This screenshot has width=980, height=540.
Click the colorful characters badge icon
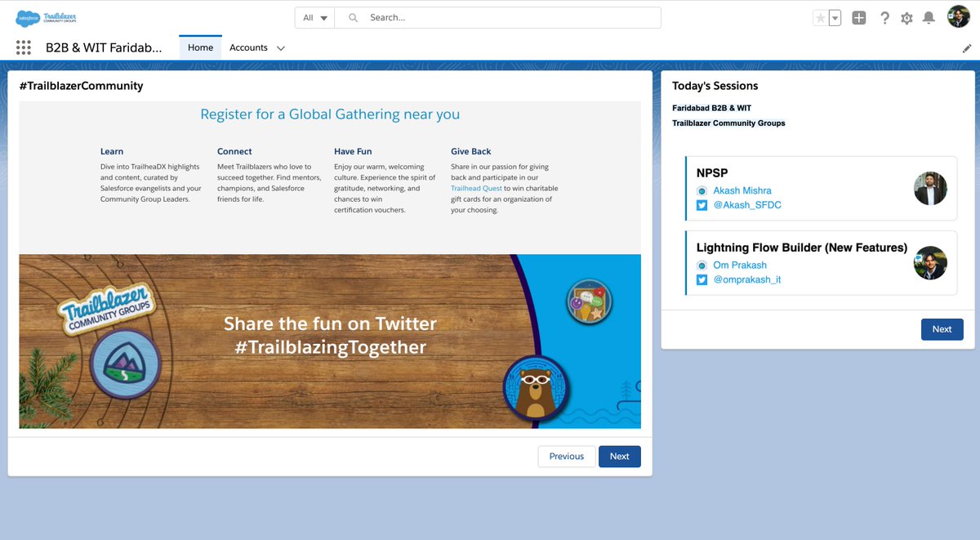click(x=590, y=302)
